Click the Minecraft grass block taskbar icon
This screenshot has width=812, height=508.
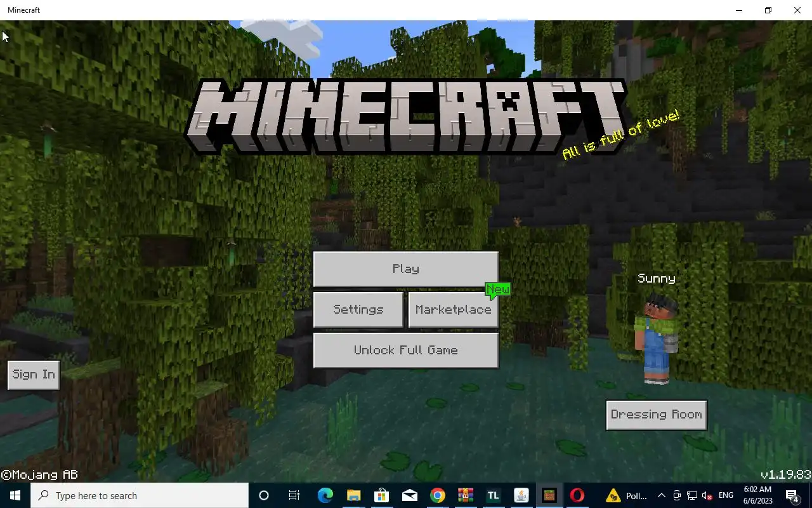point(549,495)
